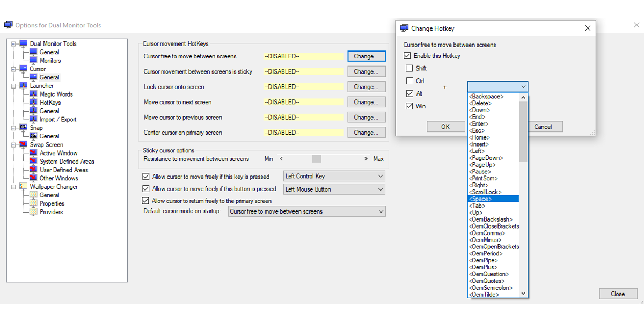The width and height of the screenshot is (644, 322).
Task: Click icon beside Providers item
Action: (33, 212)
